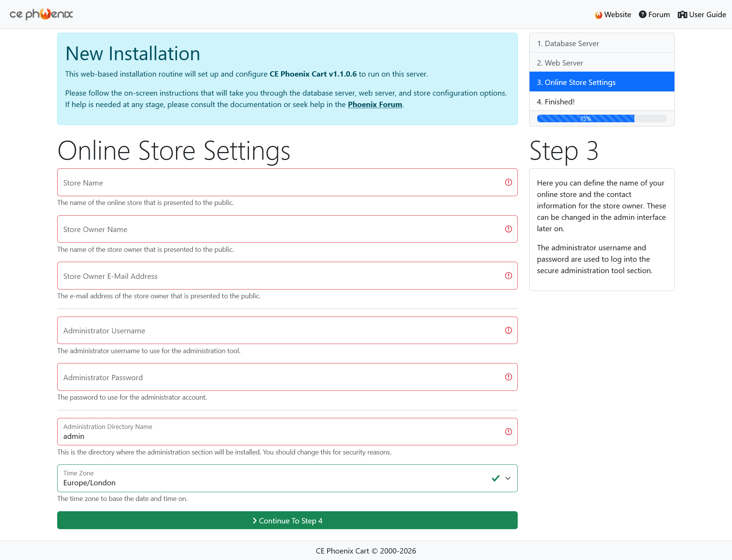Select step 2. Web Server
Image resolution: width=732 pixels, height=560 pixels.
602,62
